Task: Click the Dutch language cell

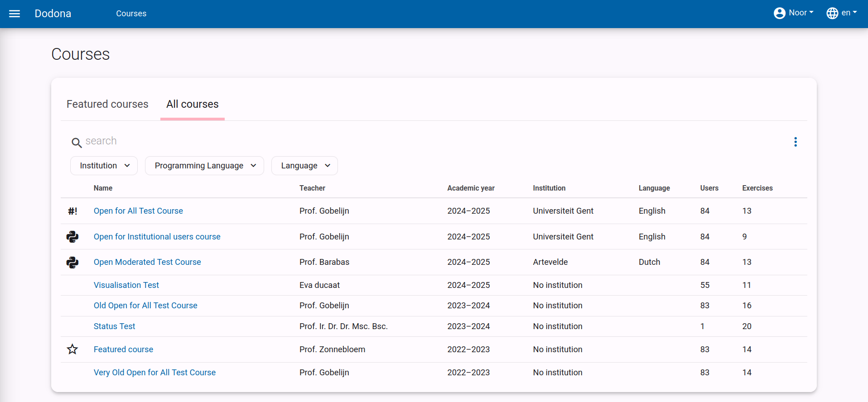Action: point(649,262)
